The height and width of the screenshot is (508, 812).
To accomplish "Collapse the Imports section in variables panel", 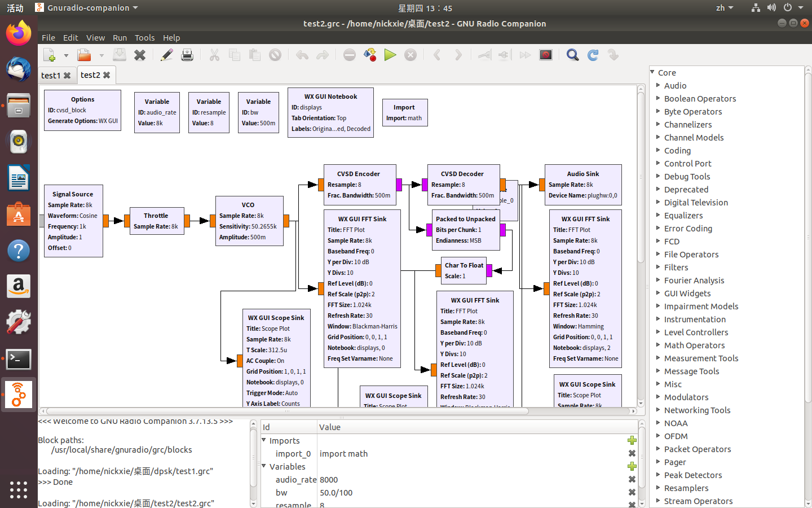I will pos(264,440).
